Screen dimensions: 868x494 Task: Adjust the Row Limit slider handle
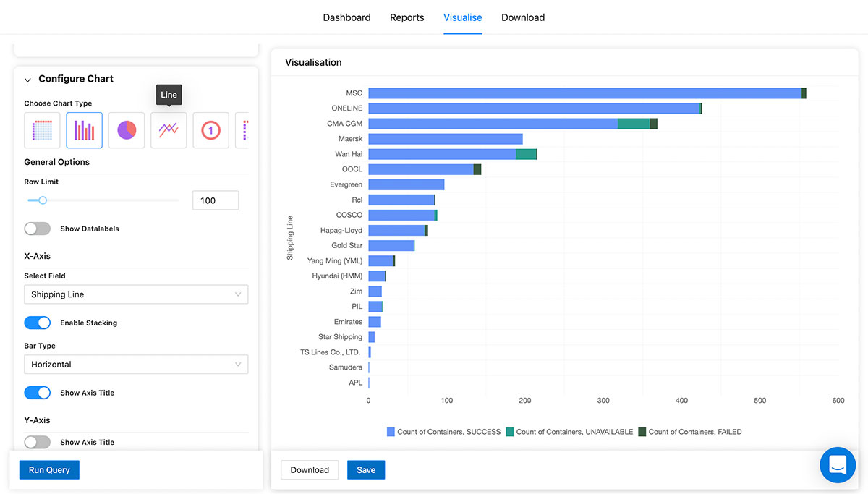coord(43,200)
